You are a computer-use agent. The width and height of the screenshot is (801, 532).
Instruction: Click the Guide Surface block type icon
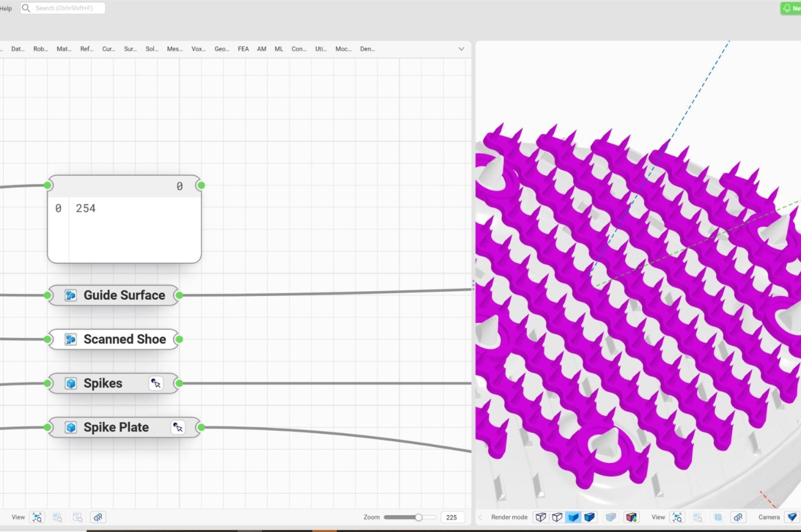[x=71, y=295]
